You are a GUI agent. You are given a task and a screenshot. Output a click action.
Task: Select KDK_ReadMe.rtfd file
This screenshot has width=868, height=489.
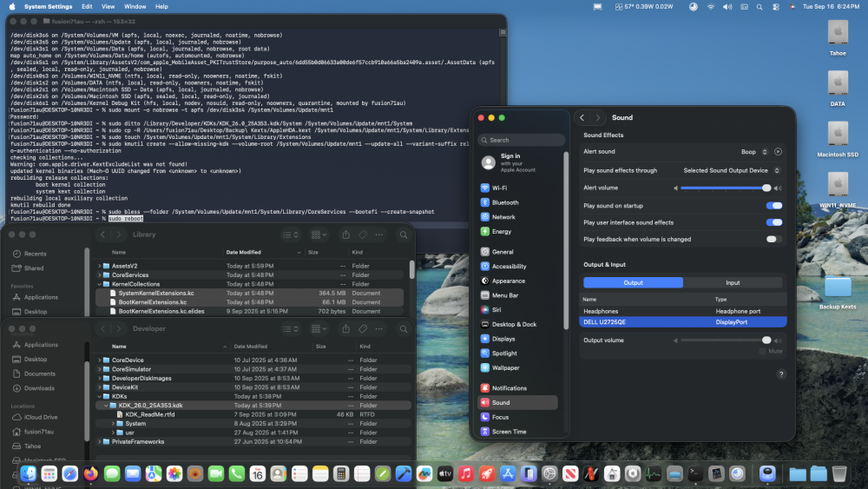pos(149,415)
